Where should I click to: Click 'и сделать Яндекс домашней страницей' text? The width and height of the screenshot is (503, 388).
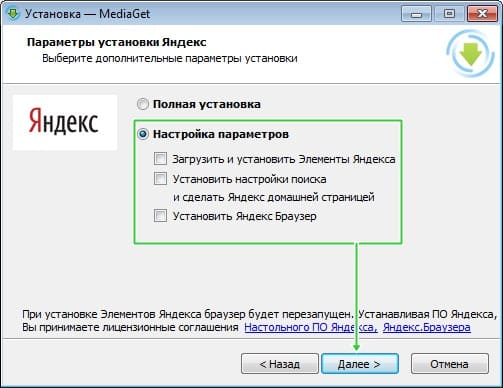pos(274,197)
